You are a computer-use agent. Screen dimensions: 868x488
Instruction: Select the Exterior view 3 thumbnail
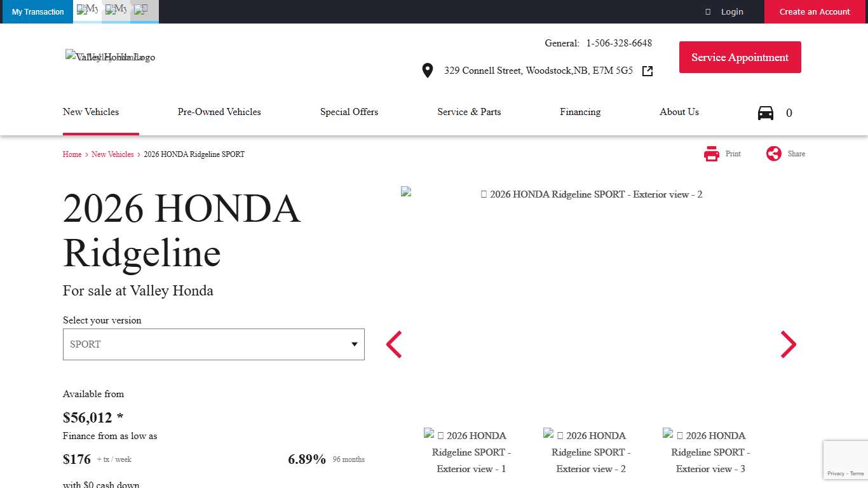click(710, 452)
